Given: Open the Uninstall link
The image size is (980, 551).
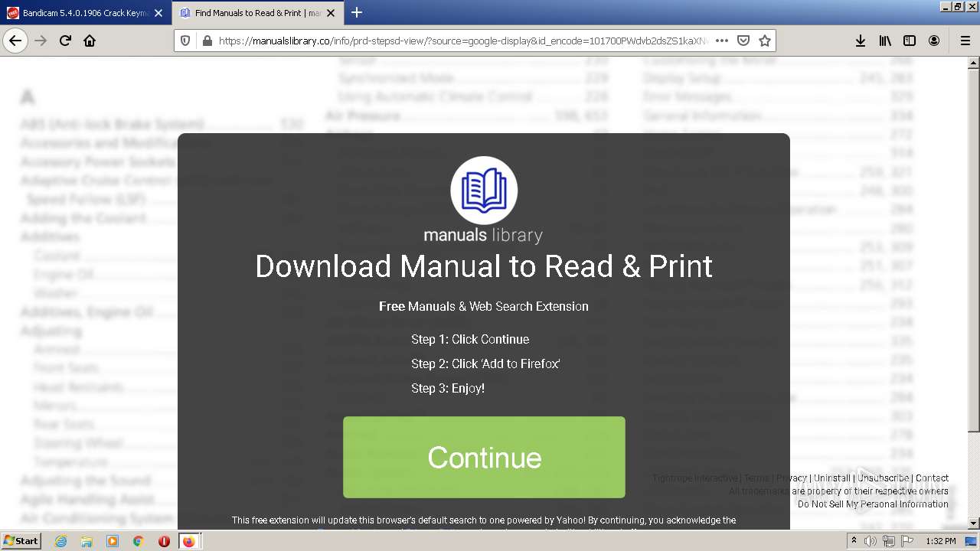Looking at the screenshot, I should pyautogui.click(x=832, y=478).
